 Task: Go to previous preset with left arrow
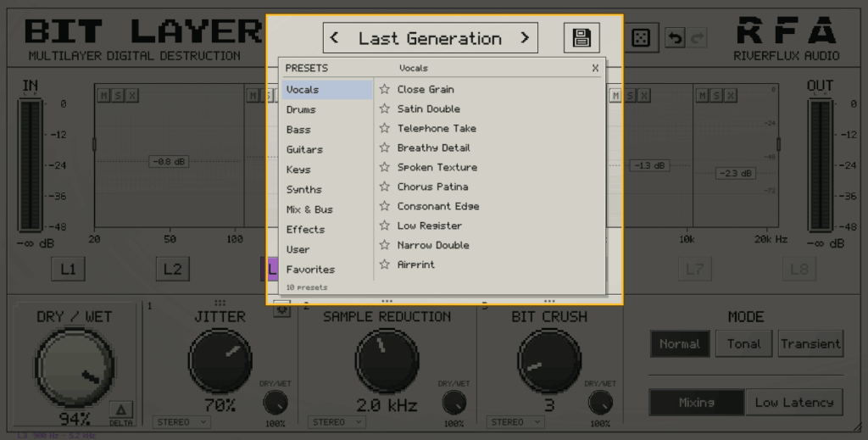coord(334,37)
